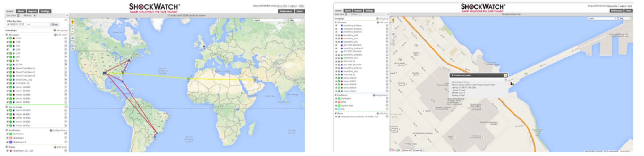Click Street View pegman on world map
The width and height of the screenshot is (644, 156).
tap(72, 22)
